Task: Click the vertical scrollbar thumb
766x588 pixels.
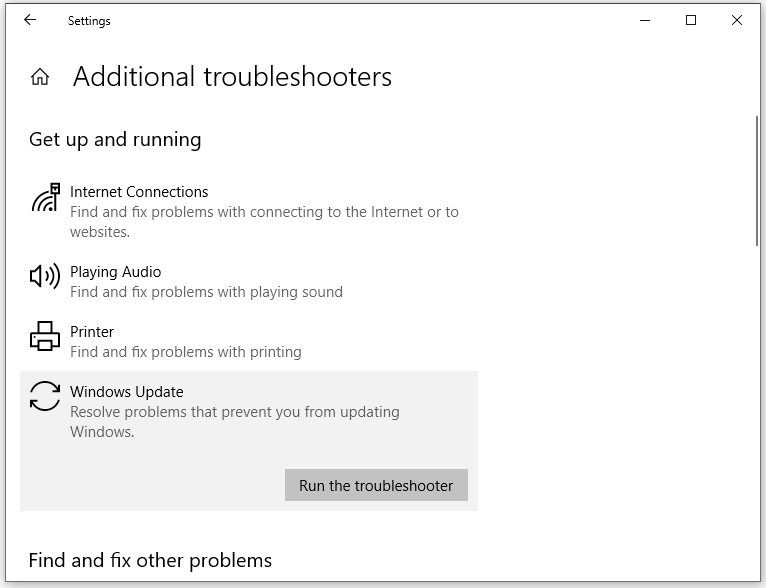Action: pyautogui.click(x=757, y=180)
